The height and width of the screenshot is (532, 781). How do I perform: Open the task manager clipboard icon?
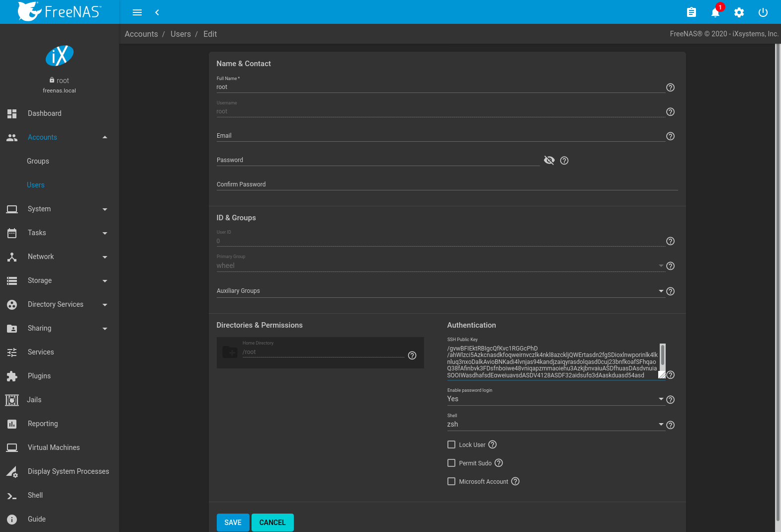(691, 12)
